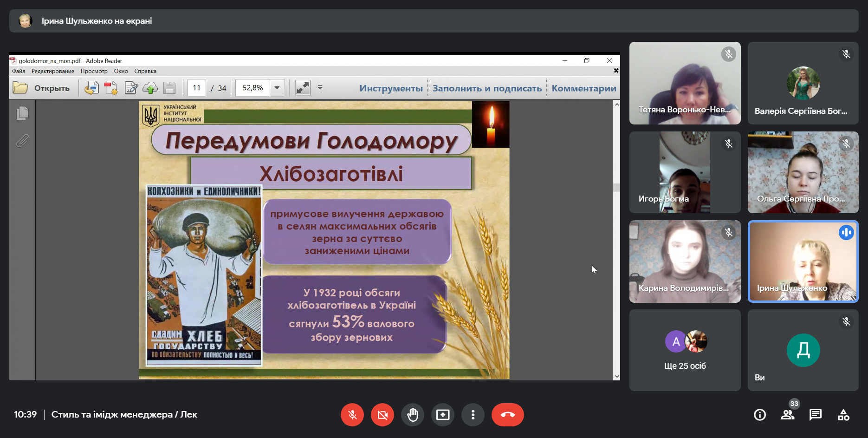The height and width of the screenshot is (438, 868).
Task: Open more options three-dot menu
Action: point(473,415)
